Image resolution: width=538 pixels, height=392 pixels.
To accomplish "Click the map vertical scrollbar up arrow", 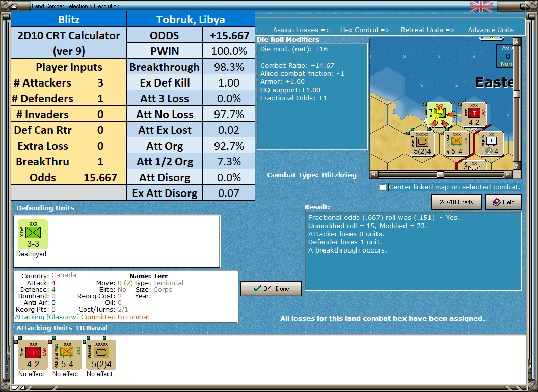I will (517, 42).
